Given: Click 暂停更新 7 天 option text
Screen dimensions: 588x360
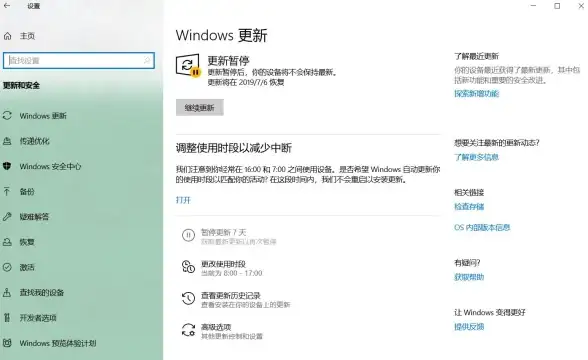Looking at the screenshot, I should tap(224, 232).
